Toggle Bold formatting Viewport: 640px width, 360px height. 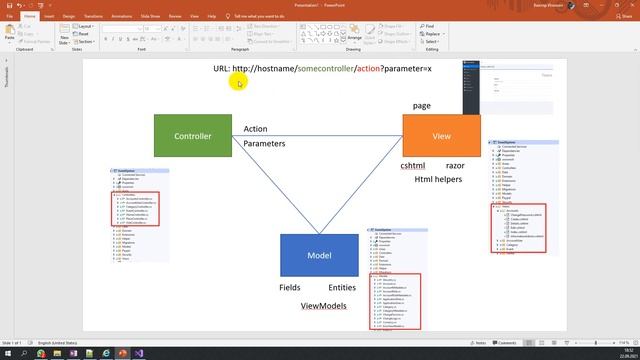click(x=106, y=39)
